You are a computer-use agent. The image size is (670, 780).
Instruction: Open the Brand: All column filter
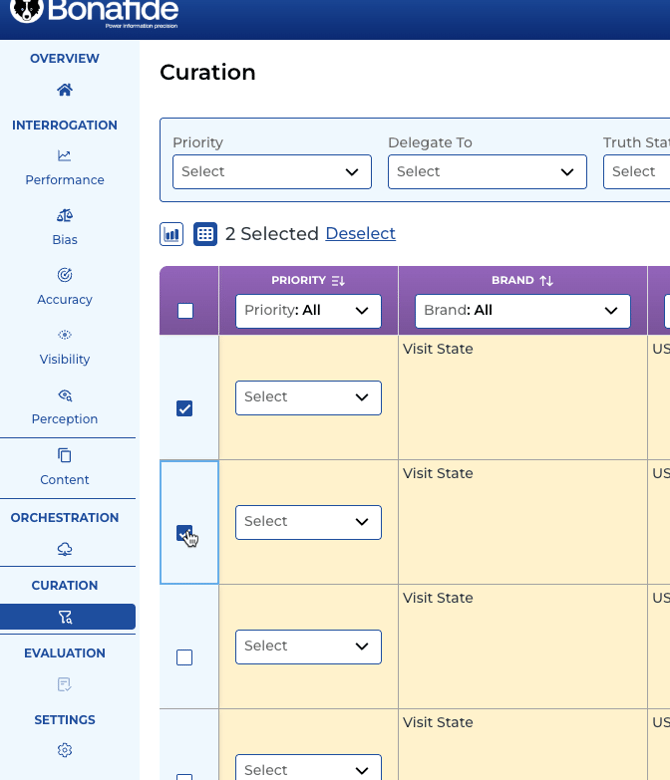[522, 311]
